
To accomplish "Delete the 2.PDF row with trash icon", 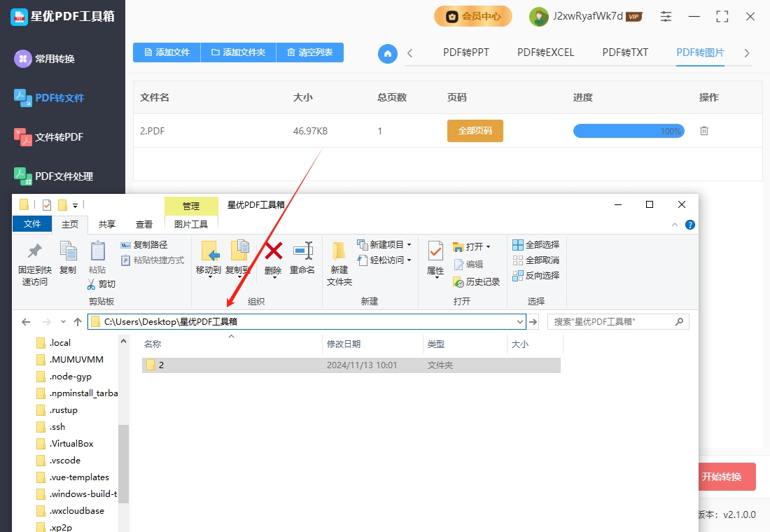I will point(704,131).
